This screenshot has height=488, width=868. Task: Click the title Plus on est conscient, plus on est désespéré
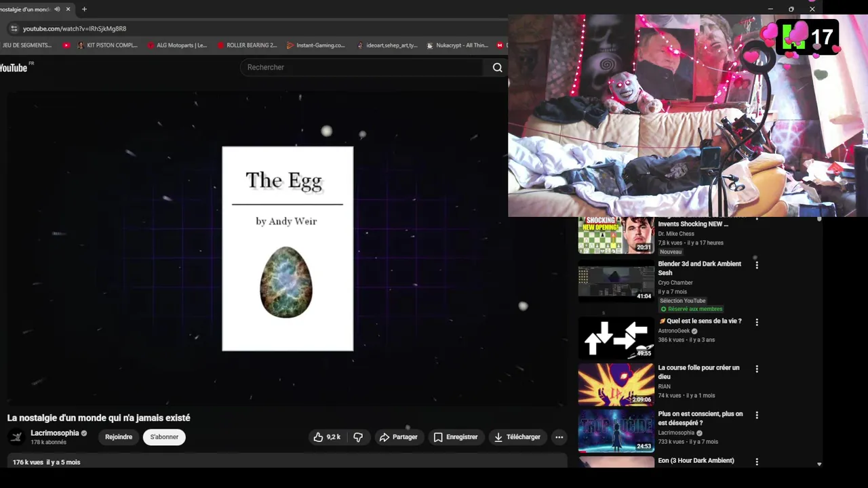pos(700,418)
